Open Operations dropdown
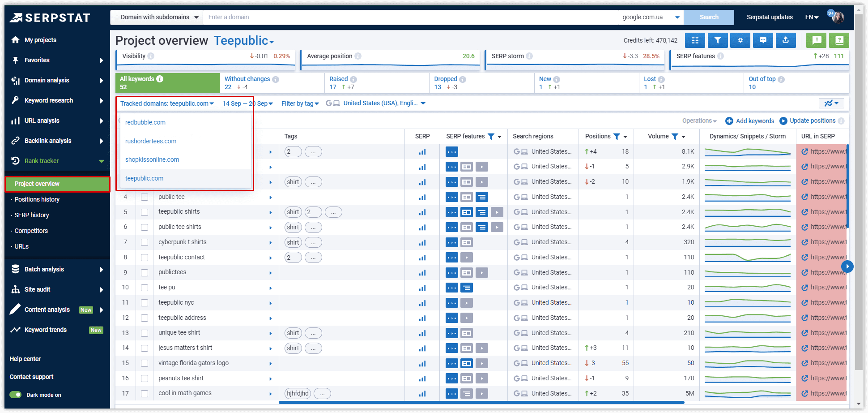 (x=699, y=121)
